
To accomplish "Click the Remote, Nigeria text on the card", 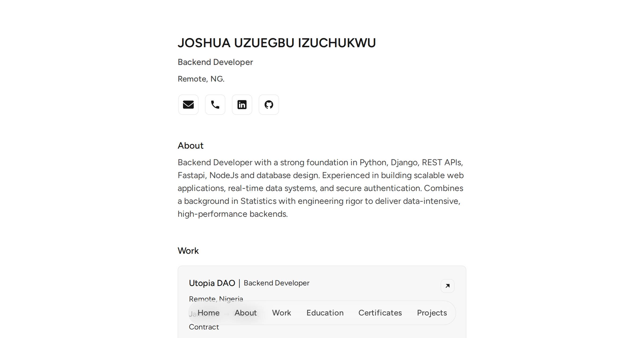I will coord(216,299).
